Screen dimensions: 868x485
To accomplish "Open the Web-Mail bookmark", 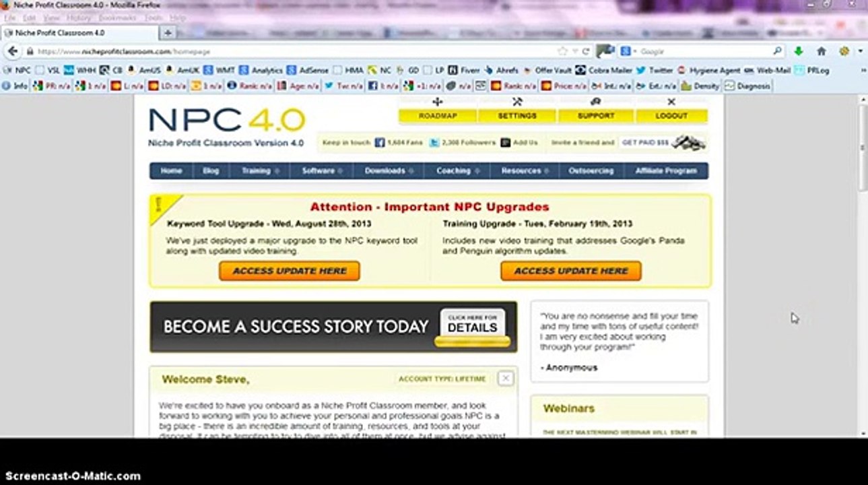I will tap(768, 70).
